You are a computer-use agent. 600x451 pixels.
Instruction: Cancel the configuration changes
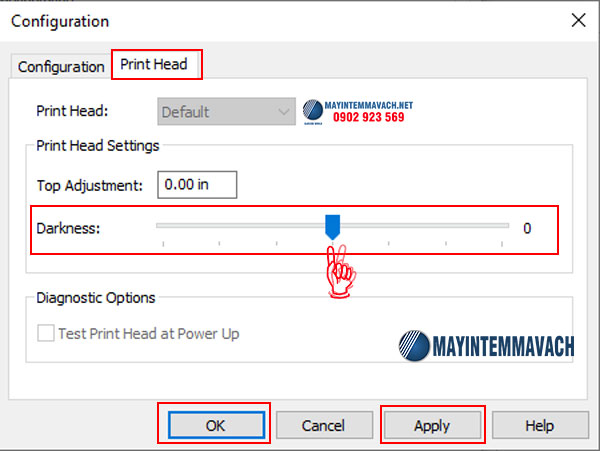coord(323,425)
